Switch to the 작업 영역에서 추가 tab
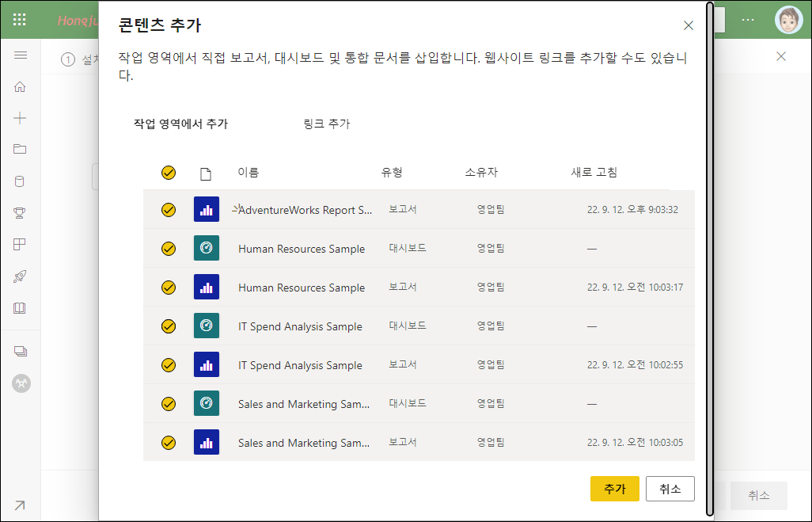This screenshot has height=522, width=812. point(180,124)
